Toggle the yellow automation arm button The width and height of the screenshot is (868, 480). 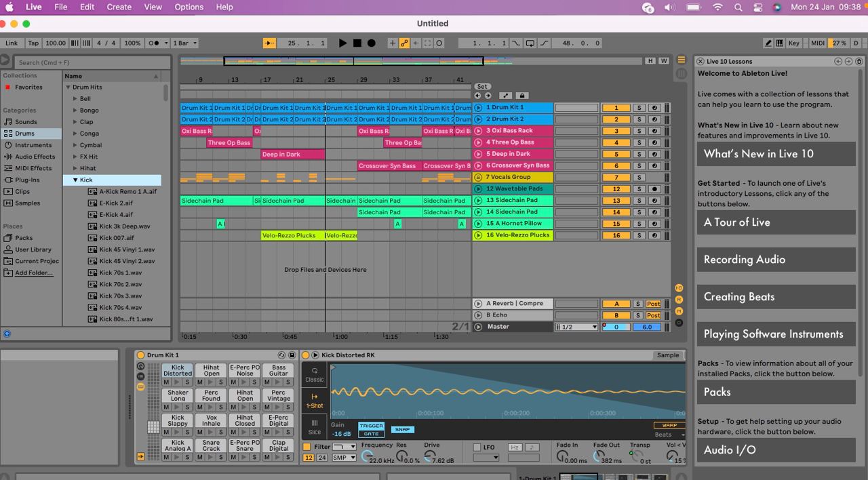(x=404, y=43)
